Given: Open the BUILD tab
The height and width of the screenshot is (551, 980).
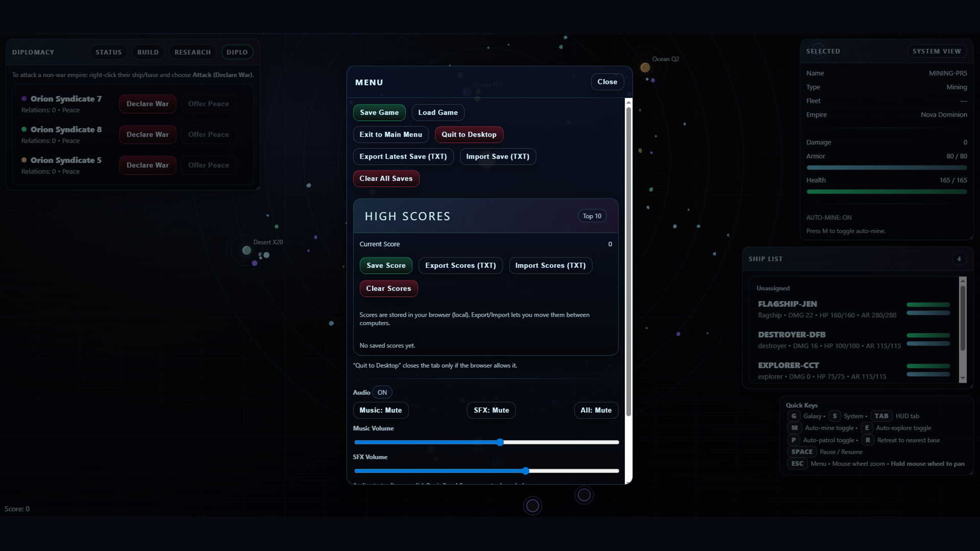Looking at the screenshot, I should [148, 52].
